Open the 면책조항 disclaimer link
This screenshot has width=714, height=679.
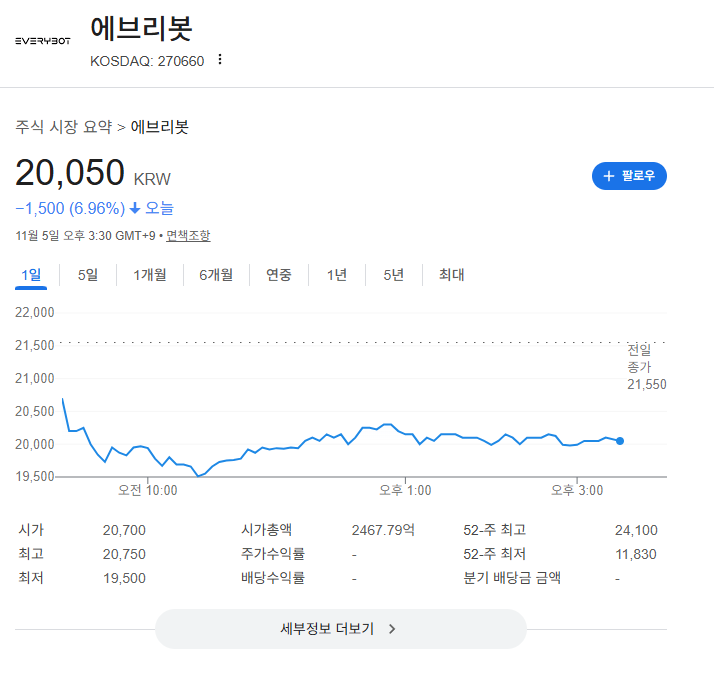pos(188,235)
